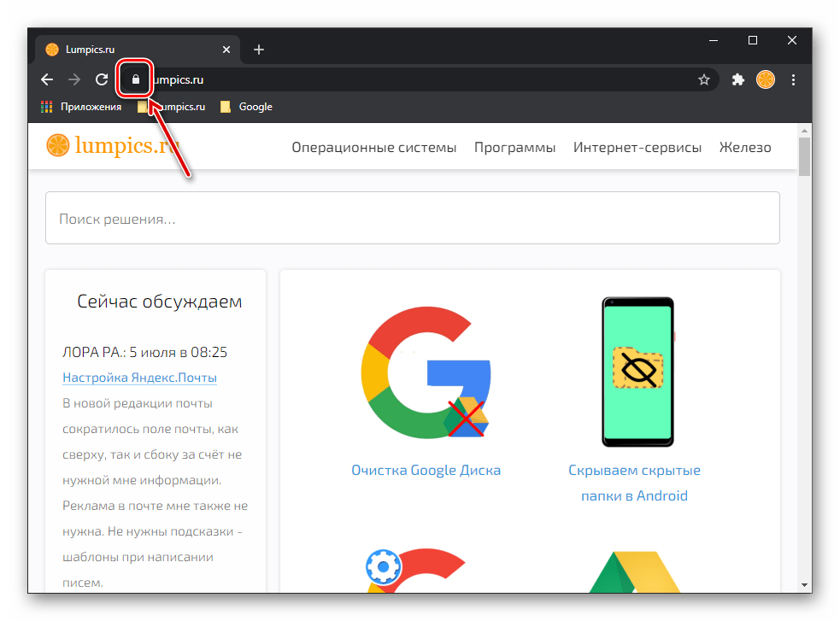Click the lumpics.ru site logo
The width and height of the screenshot is (840, 621).
pyautogui.click(x=117, y=146)
